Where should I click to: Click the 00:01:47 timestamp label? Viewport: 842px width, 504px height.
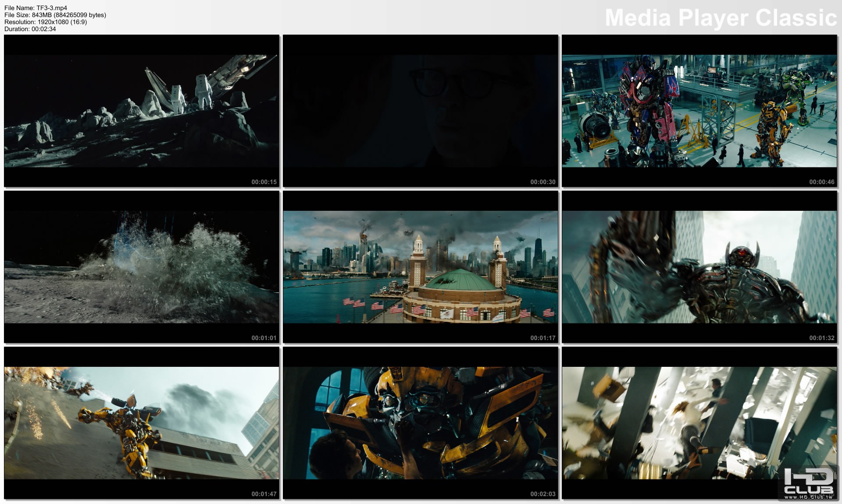264,494
